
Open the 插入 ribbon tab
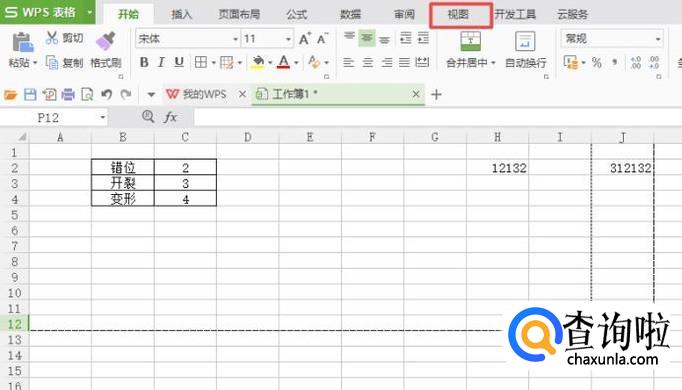[182, 14]
